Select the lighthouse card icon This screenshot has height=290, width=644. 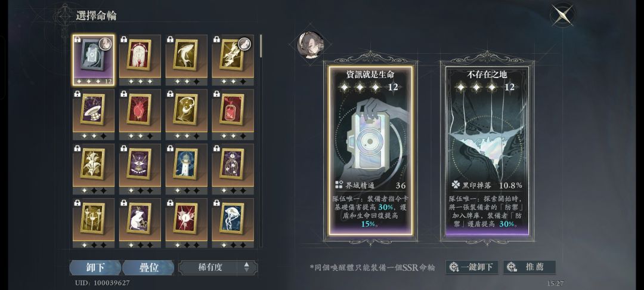[x=186, y=165]
